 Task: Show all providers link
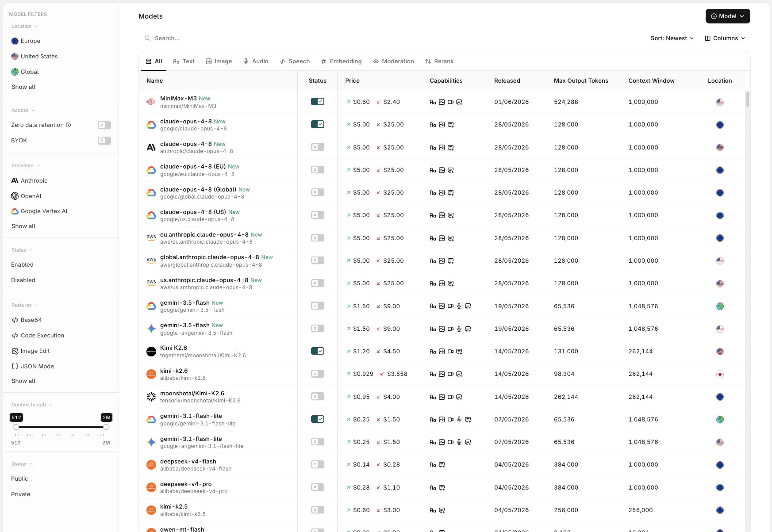(23, 226)
